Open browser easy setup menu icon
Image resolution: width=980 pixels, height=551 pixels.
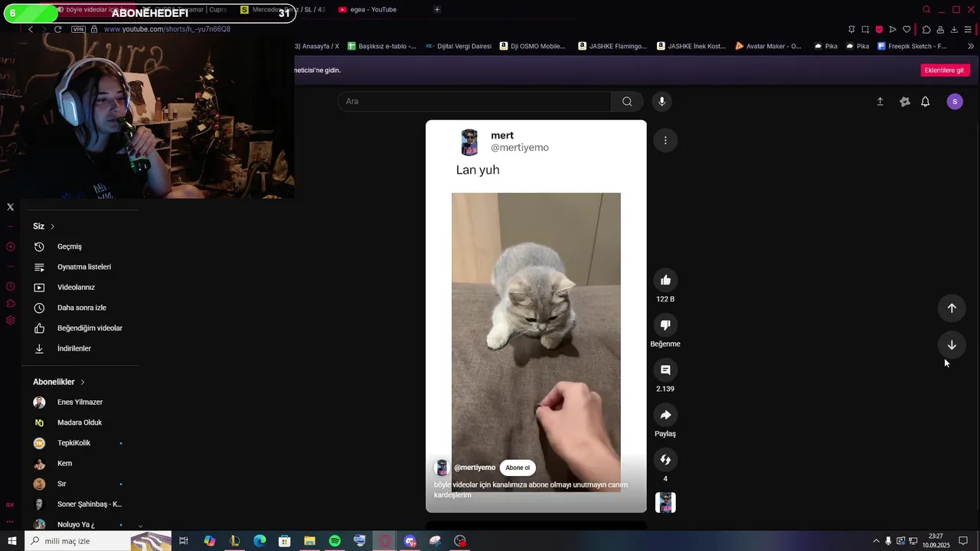point(969,29)
